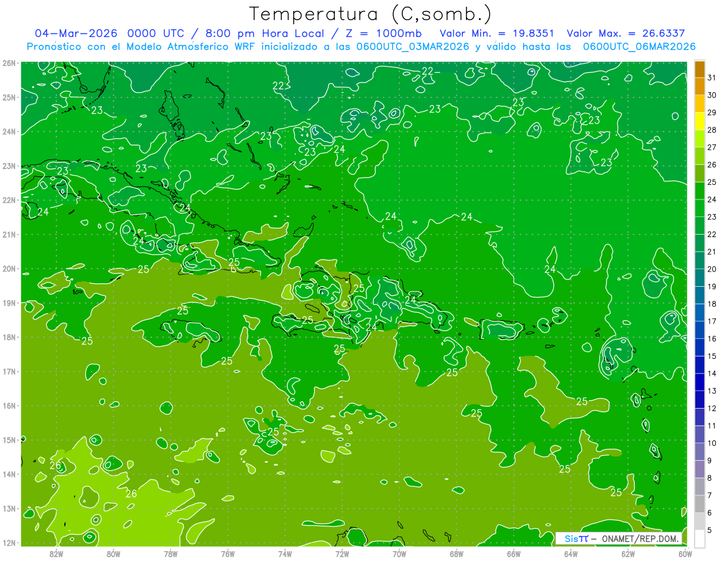728x562 pixels.
Task: Click the color scale label '31'
Action: coord(712,78)
